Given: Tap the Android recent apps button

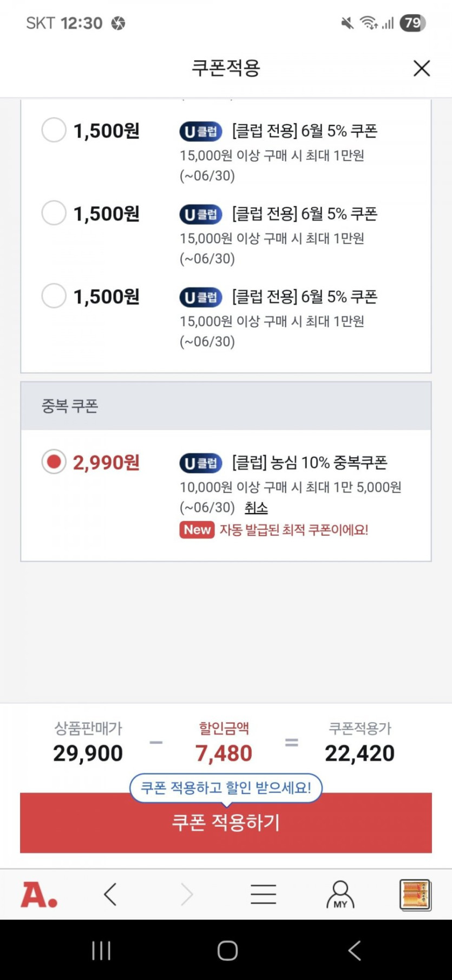Looking at the screenshot, I should (101, 951).
